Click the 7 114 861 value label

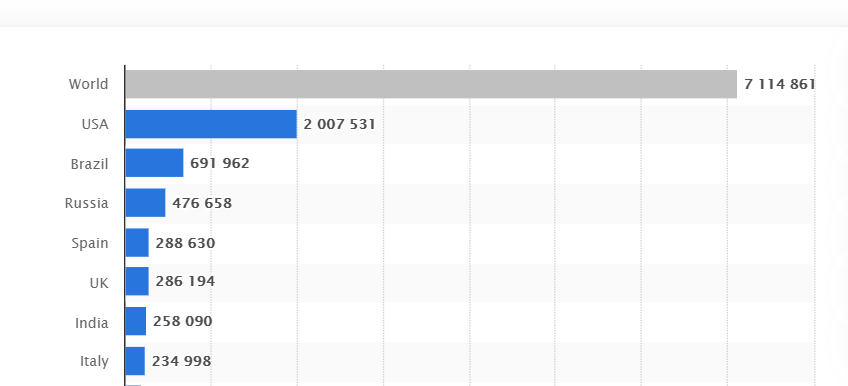[779, 84]
